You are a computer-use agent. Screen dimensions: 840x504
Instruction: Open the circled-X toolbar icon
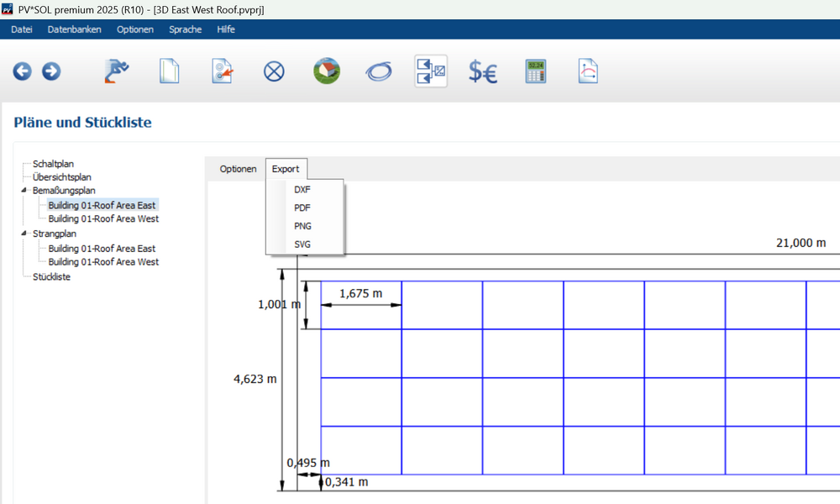click(x=274, y=72)
